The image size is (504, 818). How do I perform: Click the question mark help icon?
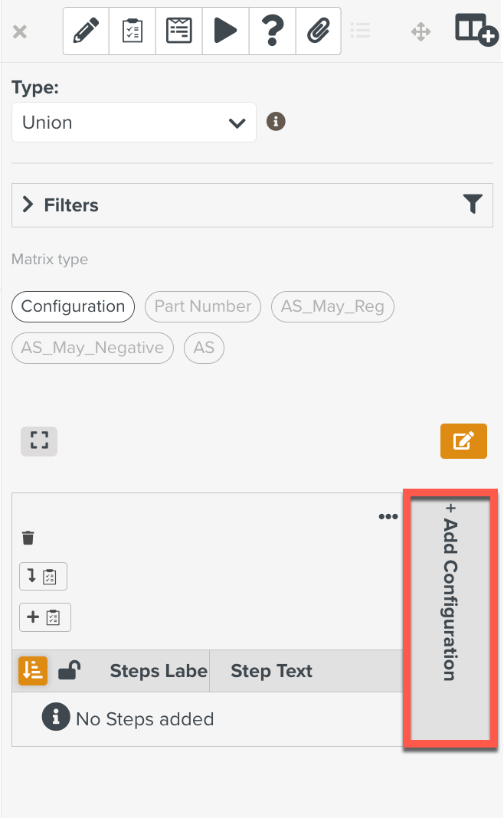point(271,31)
